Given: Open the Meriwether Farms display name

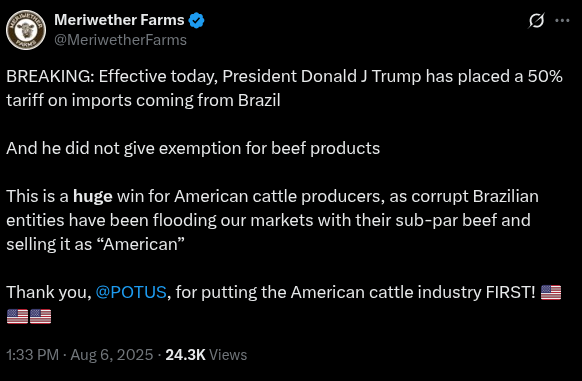Looking at the screenshot, I should point(119,20).
